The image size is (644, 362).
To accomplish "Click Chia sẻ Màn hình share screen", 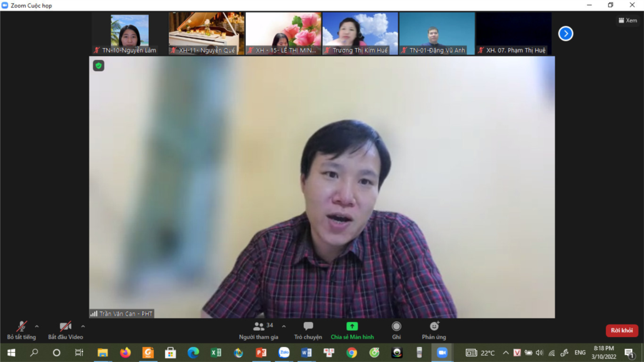I will coord(352,329).
